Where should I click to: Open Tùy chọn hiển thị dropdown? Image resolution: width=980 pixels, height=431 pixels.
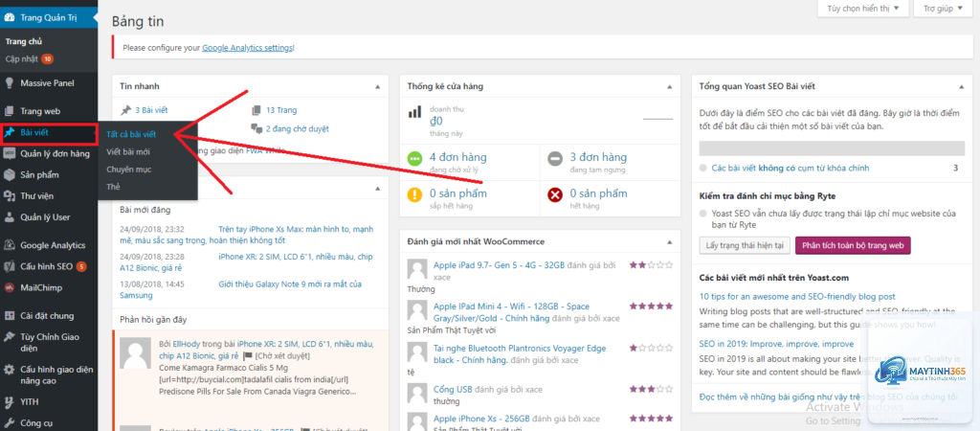[x=862, y=9]
